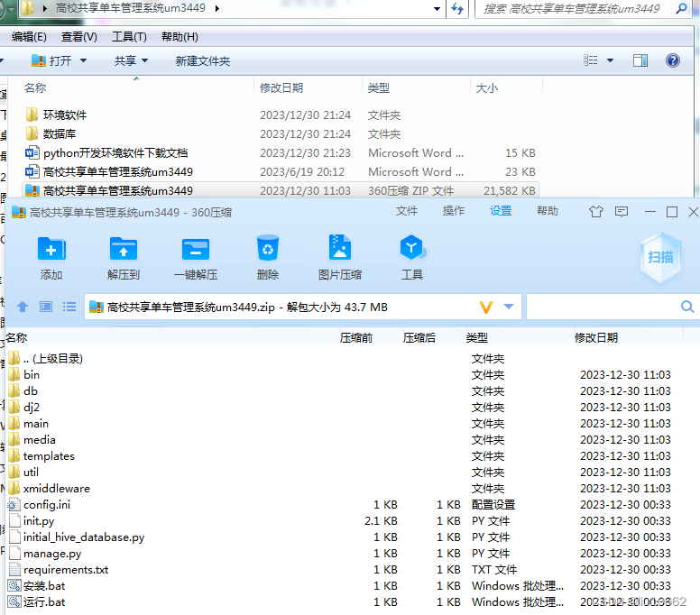Screen dimensions: 700x615
Task: Select the config.ini file icon
Action: 14,505
